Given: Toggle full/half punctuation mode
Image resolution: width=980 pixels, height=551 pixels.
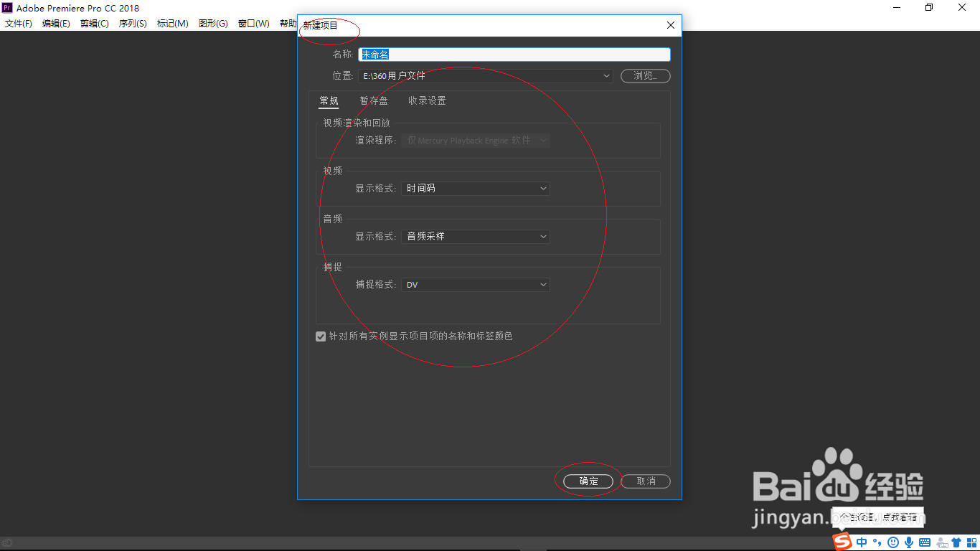Looking at the screenshot, I should pos(877,542).
